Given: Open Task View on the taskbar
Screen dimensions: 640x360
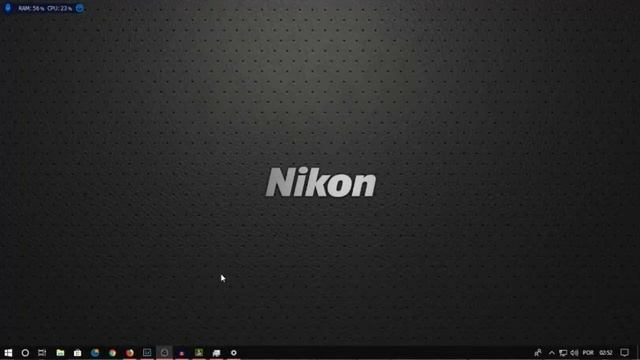Looking at the screenshot, I should pos(42,353).
